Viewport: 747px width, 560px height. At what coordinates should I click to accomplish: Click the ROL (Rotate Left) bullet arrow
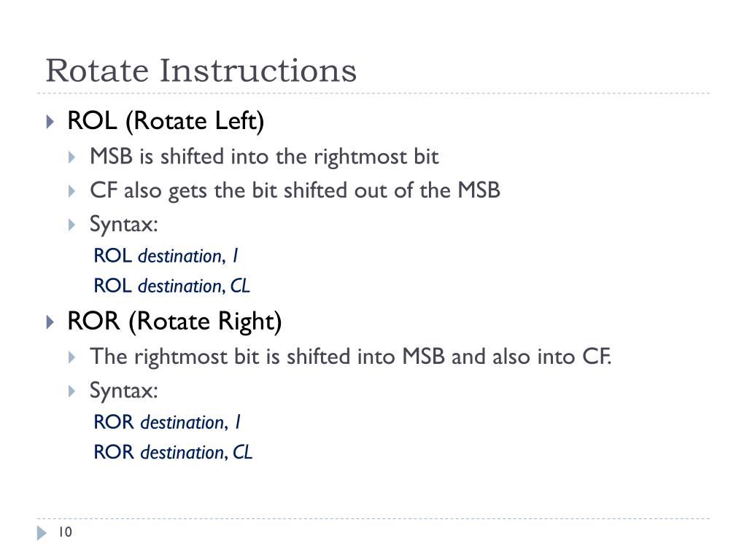click(50, 122)
